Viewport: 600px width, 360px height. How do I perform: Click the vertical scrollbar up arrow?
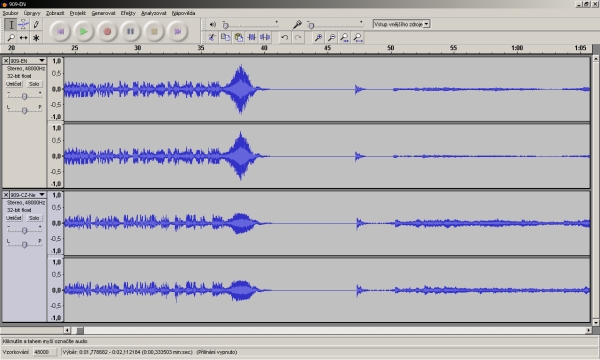tap(596, 59)
